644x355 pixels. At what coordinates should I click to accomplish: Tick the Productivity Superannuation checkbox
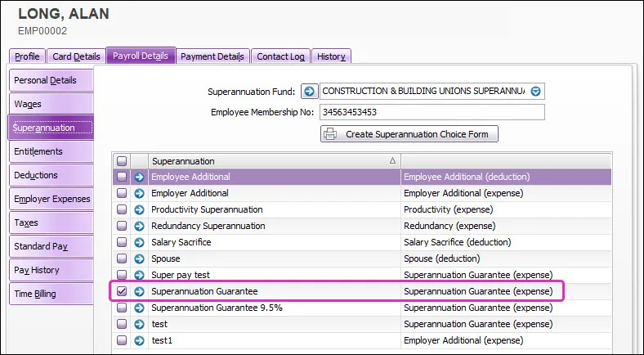122,209
